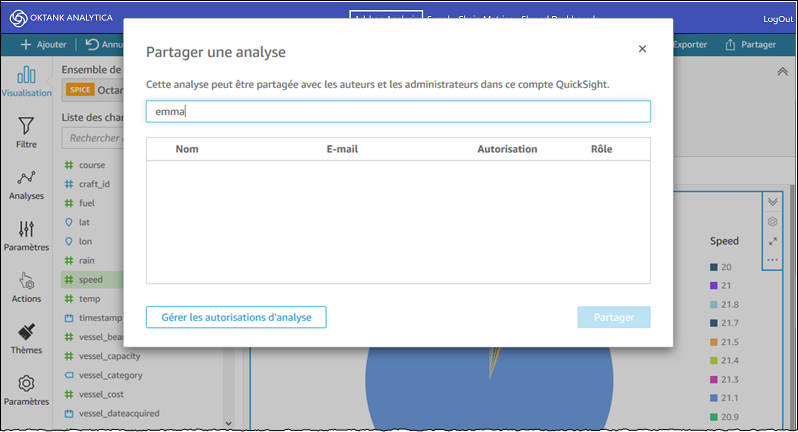The width and height of the screenshot is (798, 432).
Task: Select the vessel_cost field
Action: tap(101, 394)
